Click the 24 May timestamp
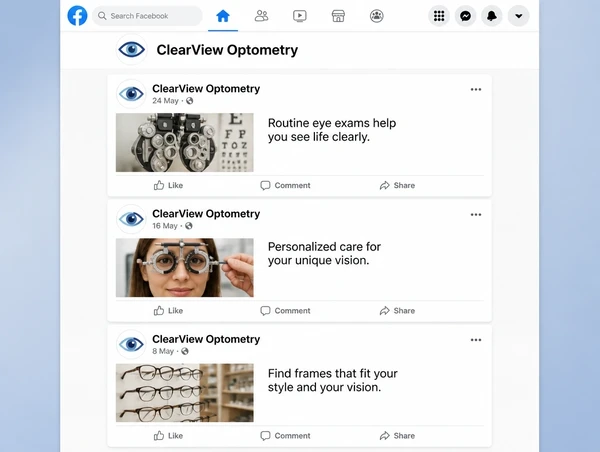The height and width of the screenshot is (452, 600). [165, 101]
